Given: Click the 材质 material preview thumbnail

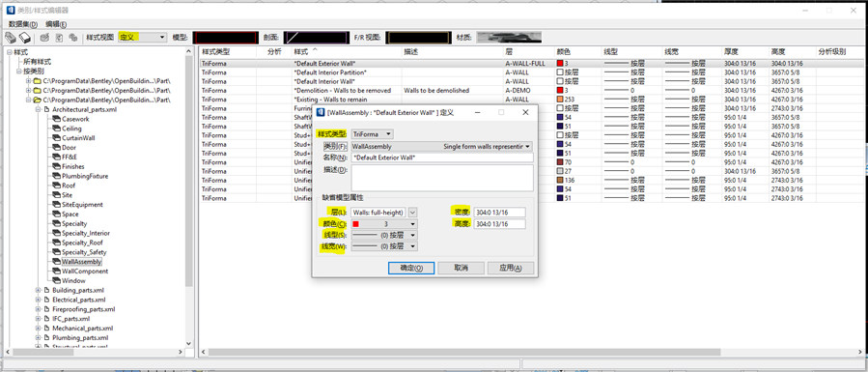Looking at the screenshot, I should 509,38.
